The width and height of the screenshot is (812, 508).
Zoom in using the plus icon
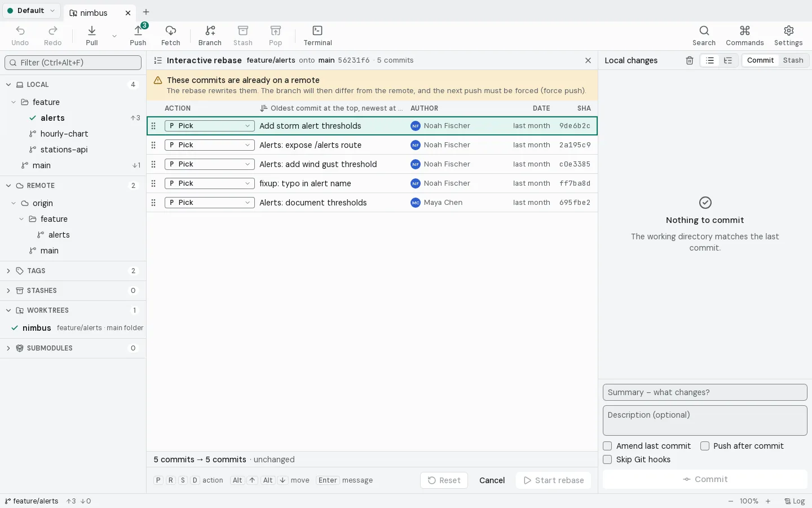[768, 501]
